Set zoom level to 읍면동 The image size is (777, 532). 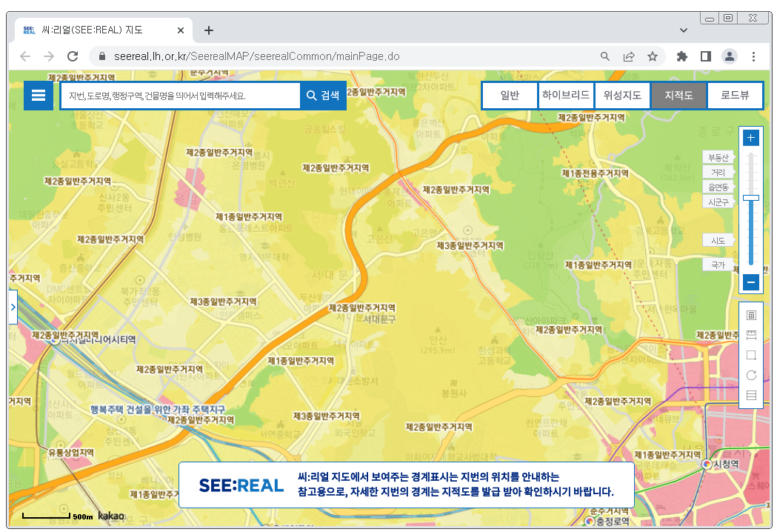(x=718, y=187)
